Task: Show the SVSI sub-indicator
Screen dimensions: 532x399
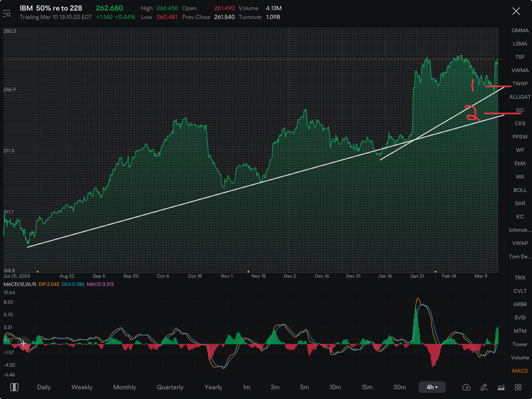Action: 520,318
